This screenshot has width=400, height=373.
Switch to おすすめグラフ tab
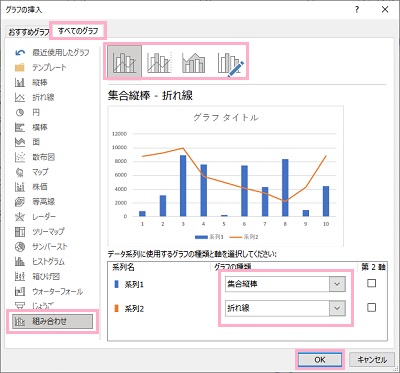[29, 32]
